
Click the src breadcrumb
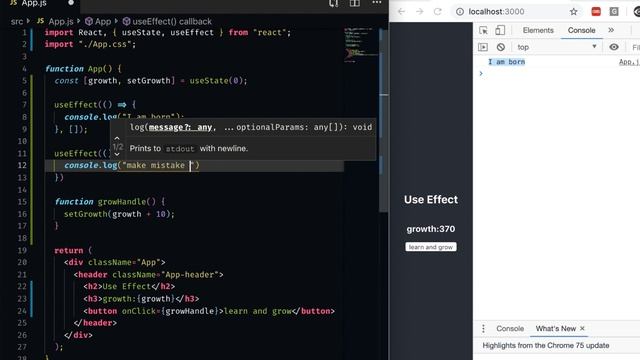click(x=17, y=21)
